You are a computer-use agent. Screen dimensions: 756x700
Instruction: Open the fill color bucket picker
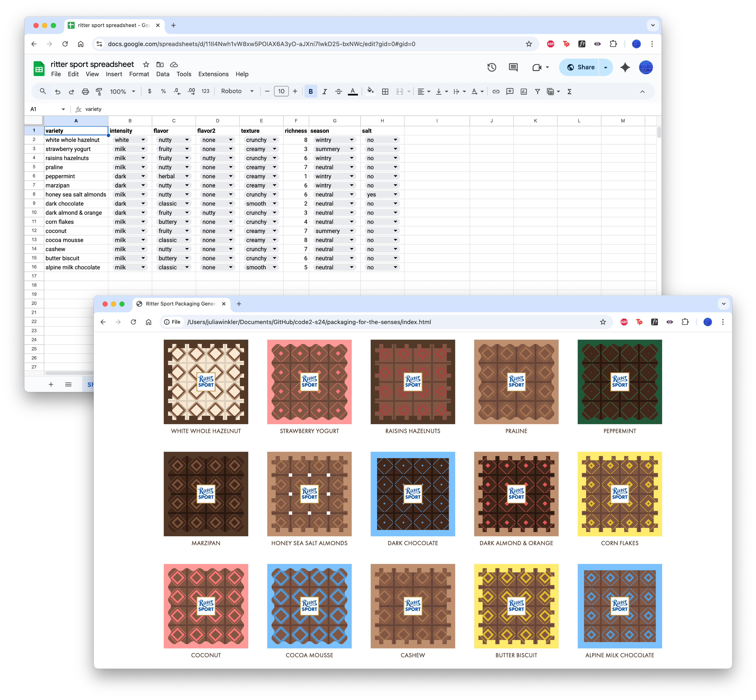point(370,91)
